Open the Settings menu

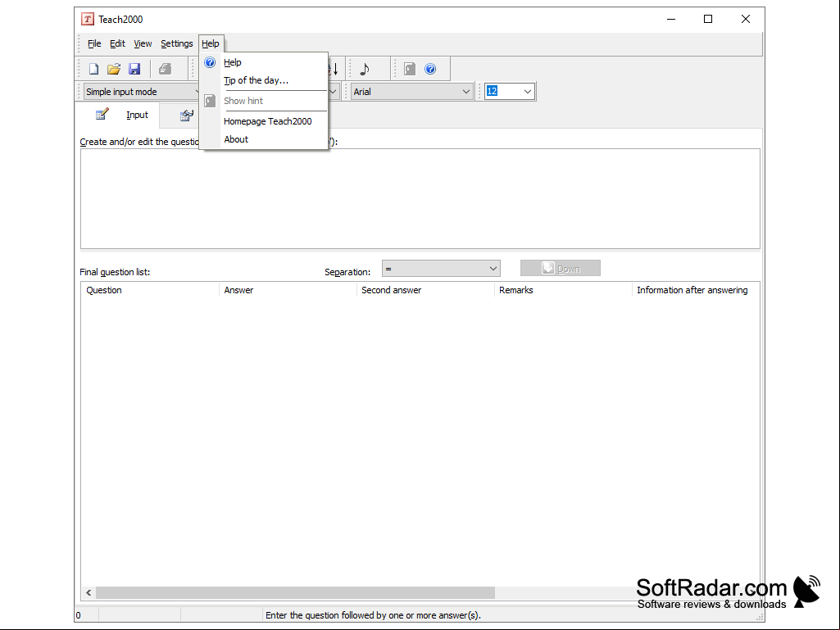tap(177, 44)
